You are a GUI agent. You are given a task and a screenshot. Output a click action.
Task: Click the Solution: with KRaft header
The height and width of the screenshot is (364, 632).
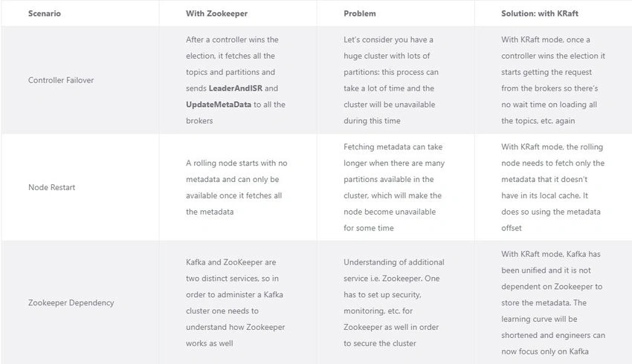(x=539, y=13)
